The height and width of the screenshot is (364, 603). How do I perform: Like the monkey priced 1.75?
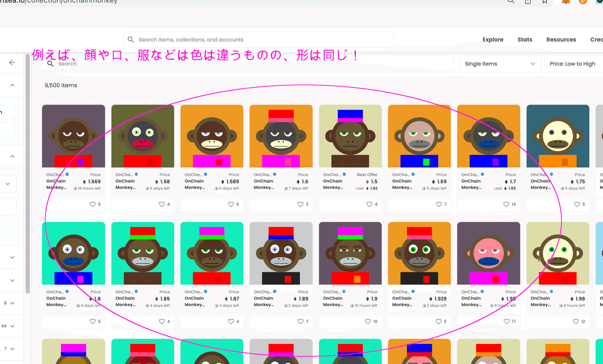(x=577, y=204)
